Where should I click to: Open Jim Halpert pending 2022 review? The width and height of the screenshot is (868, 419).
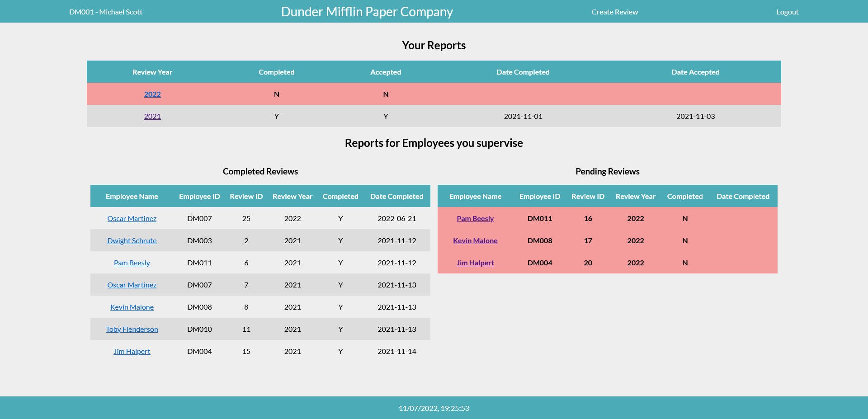(475, 263)
